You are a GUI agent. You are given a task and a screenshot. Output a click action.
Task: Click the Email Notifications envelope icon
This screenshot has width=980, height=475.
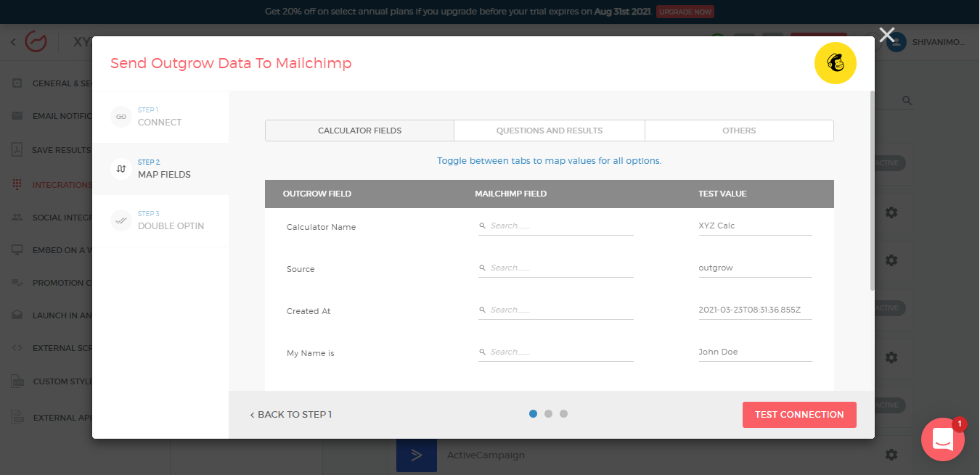[x=17, y=116]
